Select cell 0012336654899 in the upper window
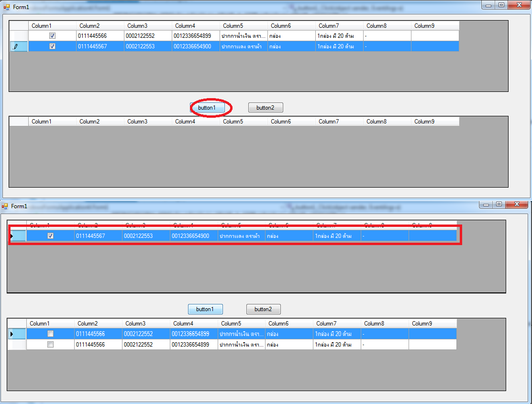Screen dimensions: 532x404 coord(196,36)
